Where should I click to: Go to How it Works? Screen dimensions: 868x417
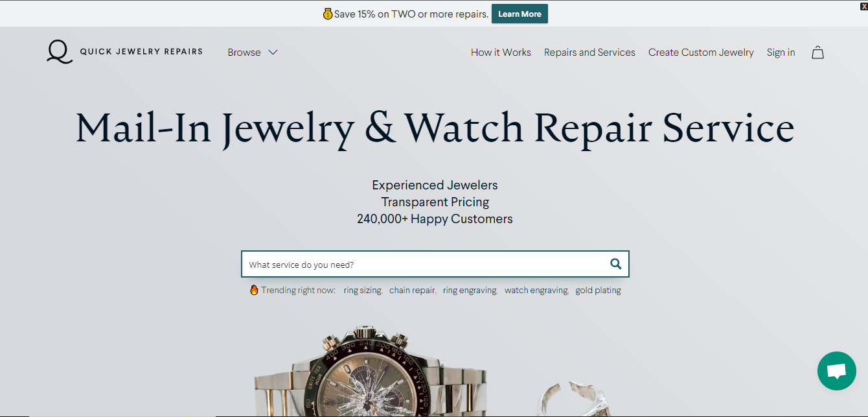501,53
